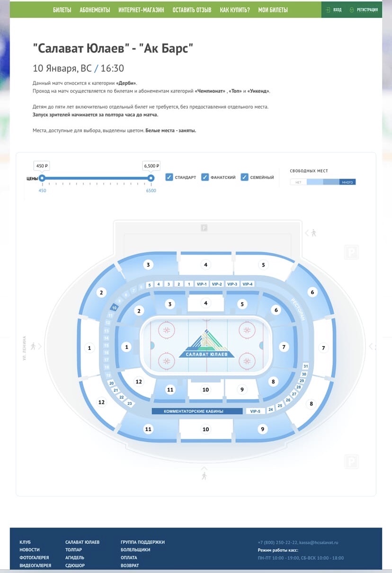Click the pedestrian icon below the arena
This screenshot has width=392, height=573.
pyautogui.click(x=204, y=475)
